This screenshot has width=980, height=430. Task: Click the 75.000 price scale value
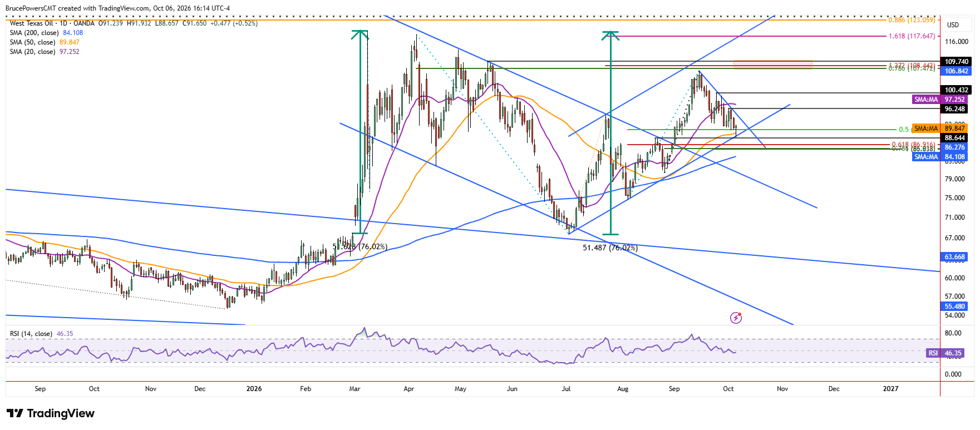coord(955,198)
